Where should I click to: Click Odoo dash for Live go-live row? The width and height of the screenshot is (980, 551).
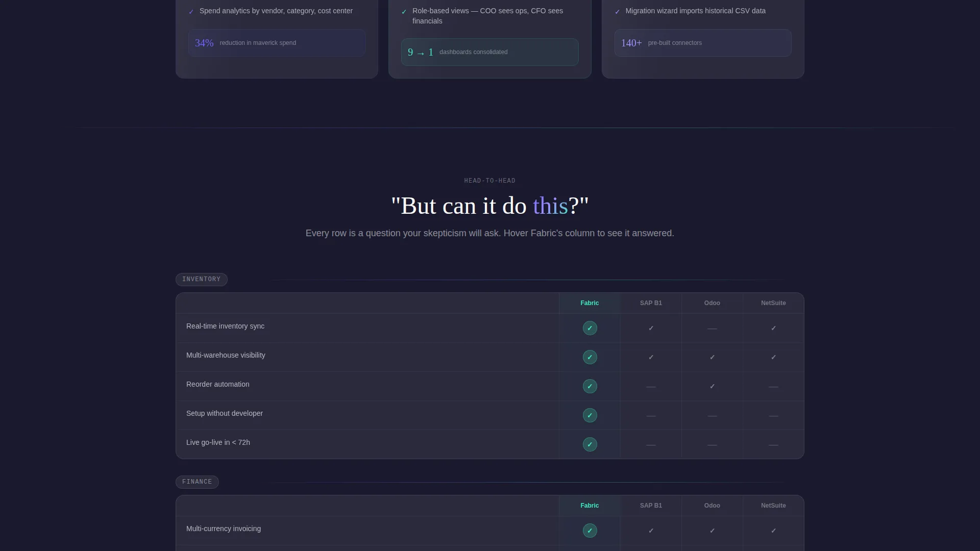712,445
